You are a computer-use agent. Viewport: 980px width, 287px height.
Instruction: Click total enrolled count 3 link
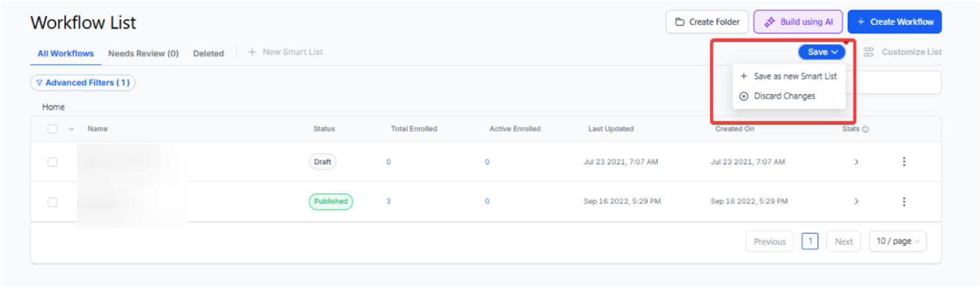[x=389, y=201]
